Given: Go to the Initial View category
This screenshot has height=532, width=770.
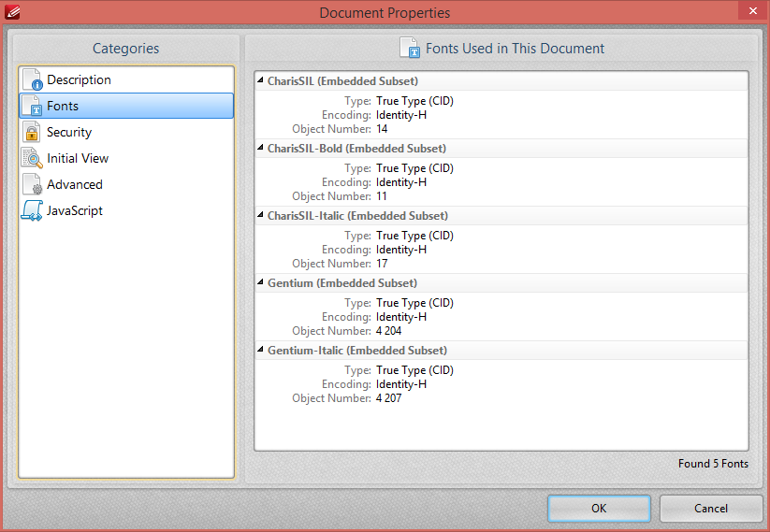Looking at the screenshot, I should point(126,158).
